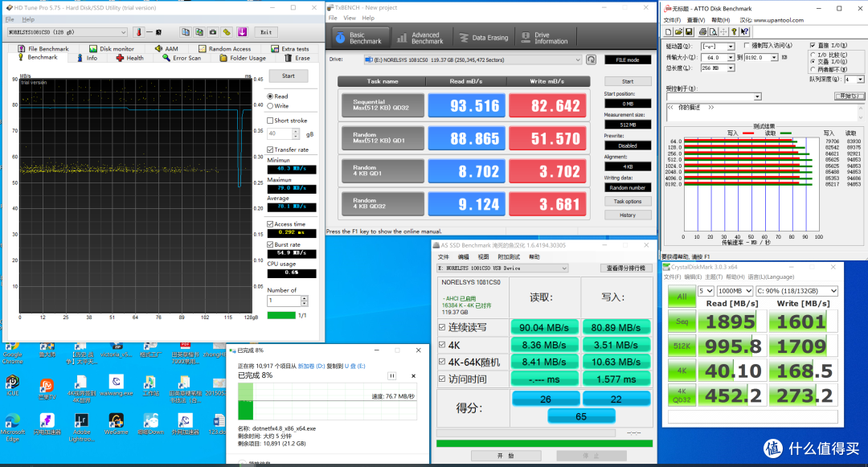This screenshot has height=467, width=868.
Task: Switch to the Error Scan tab
Action: click(x=182, y=58)
